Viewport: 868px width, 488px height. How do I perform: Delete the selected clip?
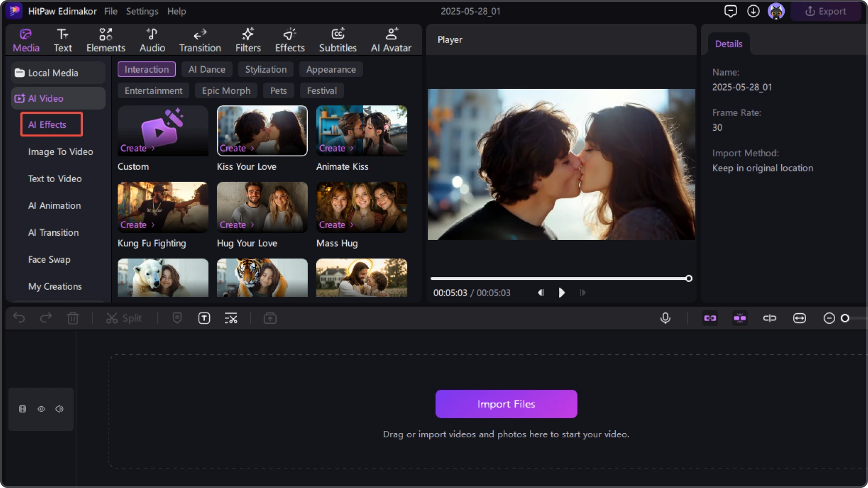point(73,318)
